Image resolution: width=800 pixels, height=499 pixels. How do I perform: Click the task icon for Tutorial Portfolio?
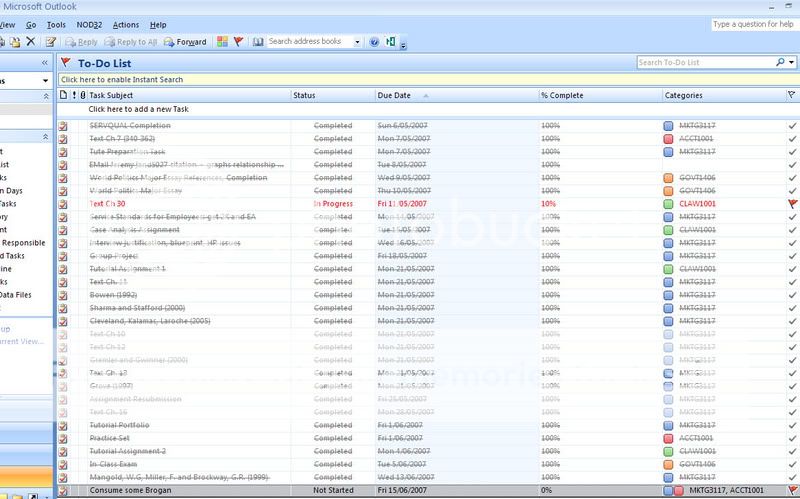(63, 425)
